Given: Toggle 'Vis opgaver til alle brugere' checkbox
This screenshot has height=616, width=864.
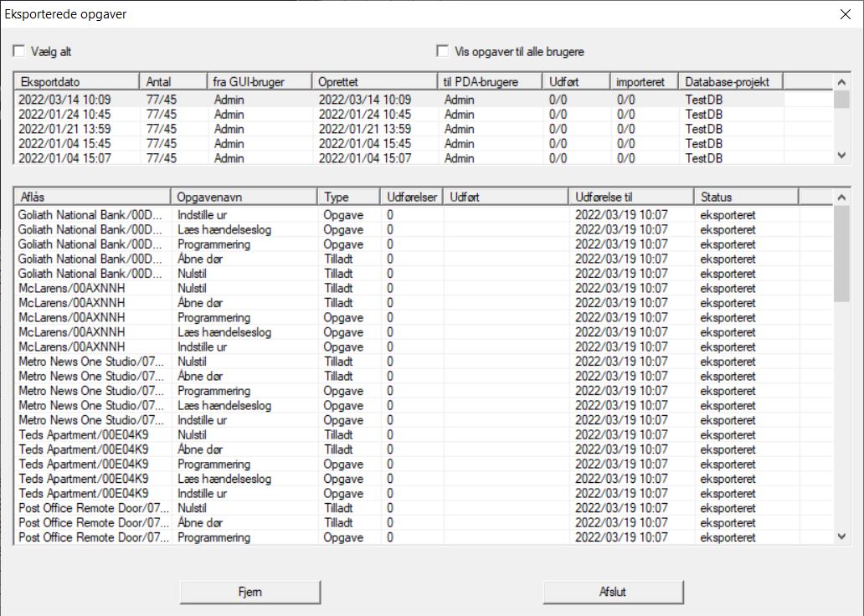Looking at the screenshot, I should (443, 52).
